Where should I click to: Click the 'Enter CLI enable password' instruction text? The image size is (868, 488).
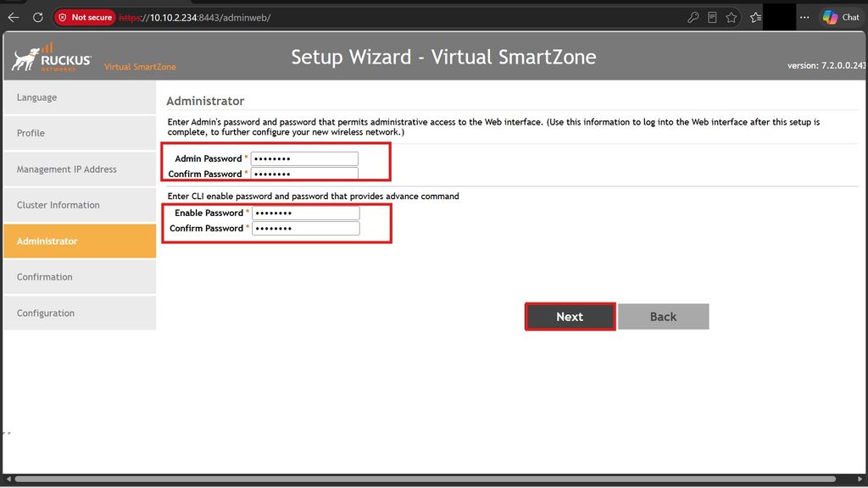[x=314, y=197]
